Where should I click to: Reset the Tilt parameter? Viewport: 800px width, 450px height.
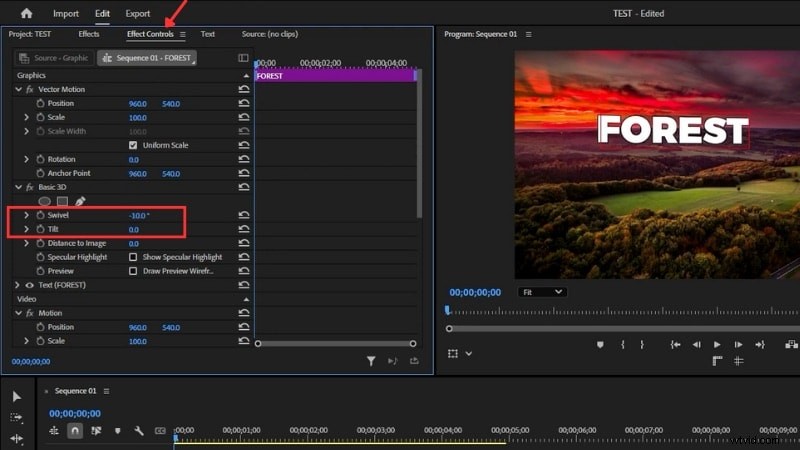click(244, 229)
